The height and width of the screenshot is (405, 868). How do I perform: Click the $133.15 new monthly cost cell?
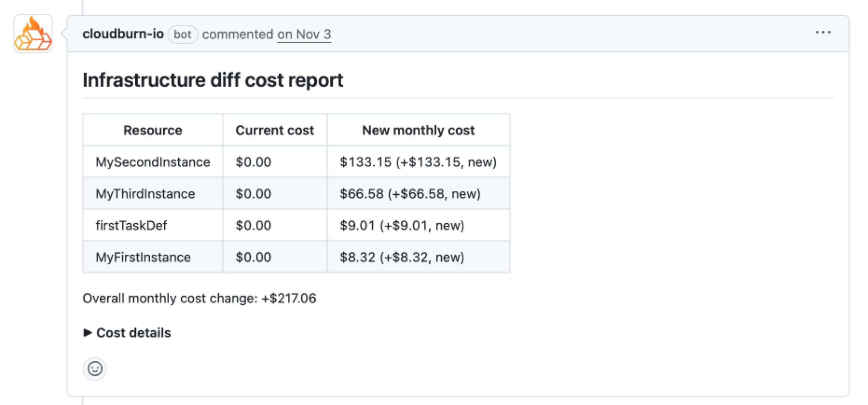tap(418, 162)
